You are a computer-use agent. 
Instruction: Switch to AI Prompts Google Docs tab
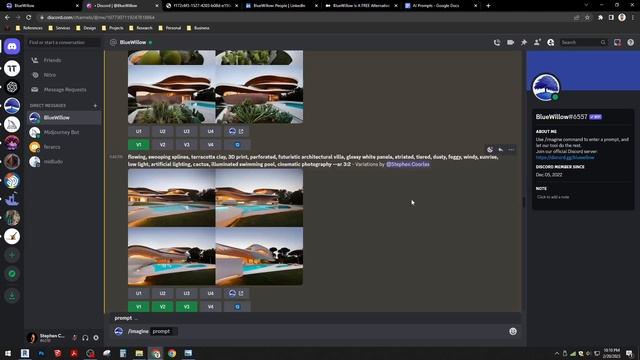click(x=441, y=6)
